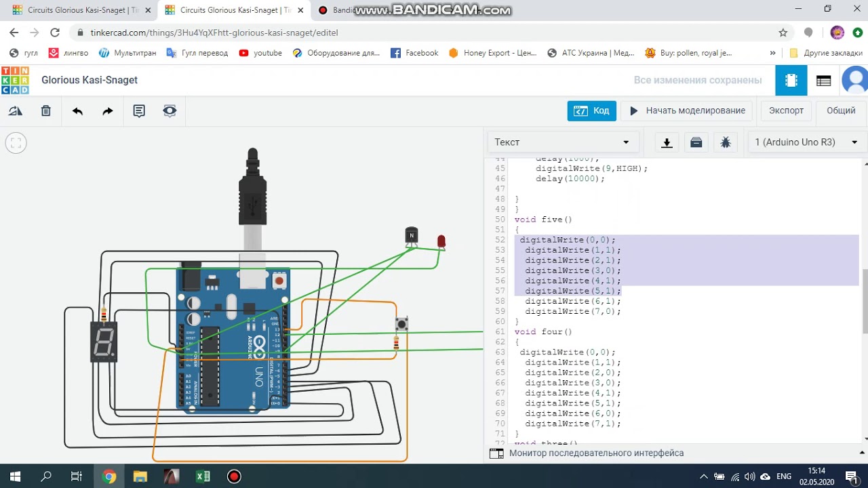Viewport: 868px width, 488px height.
Task: Click Начать моделирование button
Action: pyautogui.click(x=688, y=110)
